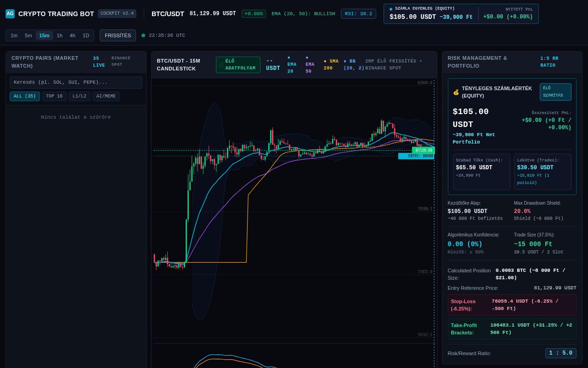Click the "1:5 RR RATIO" panel label
The image size is (588, 368).
tap(549, 62)
